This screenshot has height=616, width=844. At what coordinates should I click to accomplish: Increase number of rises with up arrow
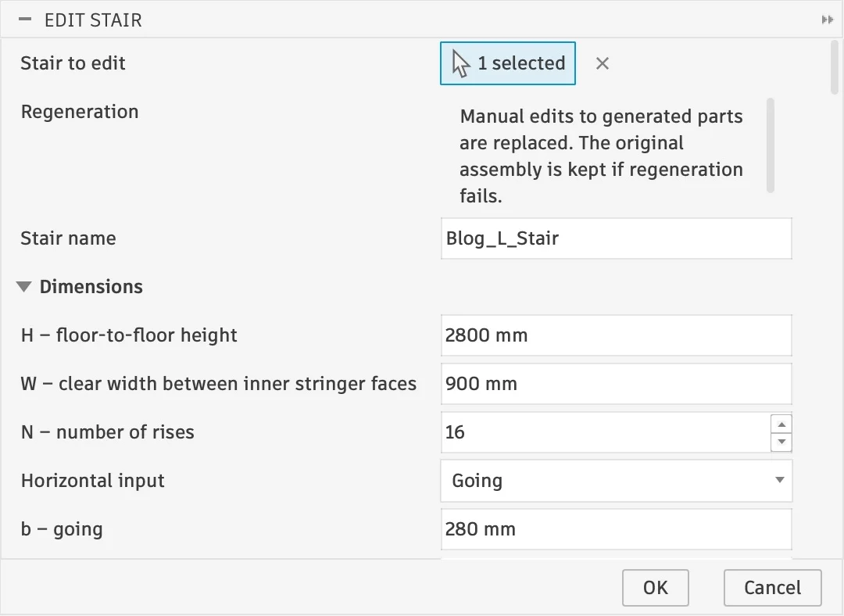[781, 424]
